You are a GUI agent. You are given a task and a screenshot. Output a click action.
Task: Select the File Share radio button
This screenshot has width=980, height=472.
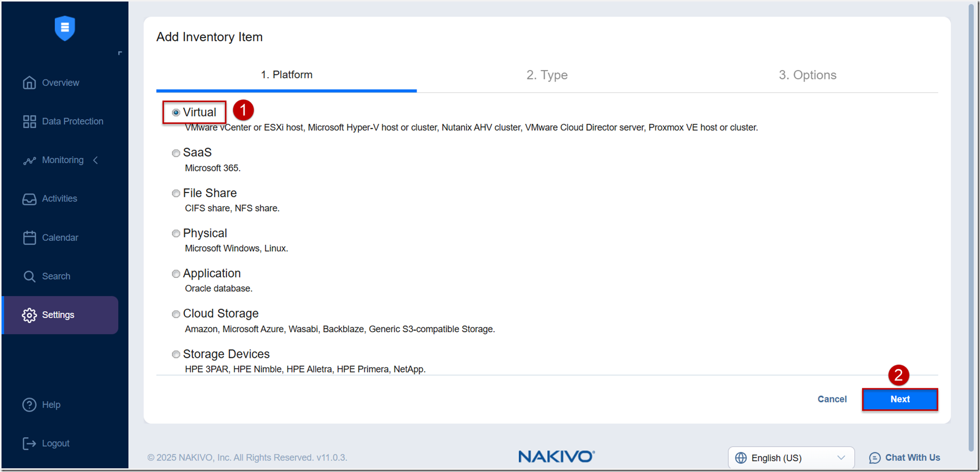(x=176, y=193)
